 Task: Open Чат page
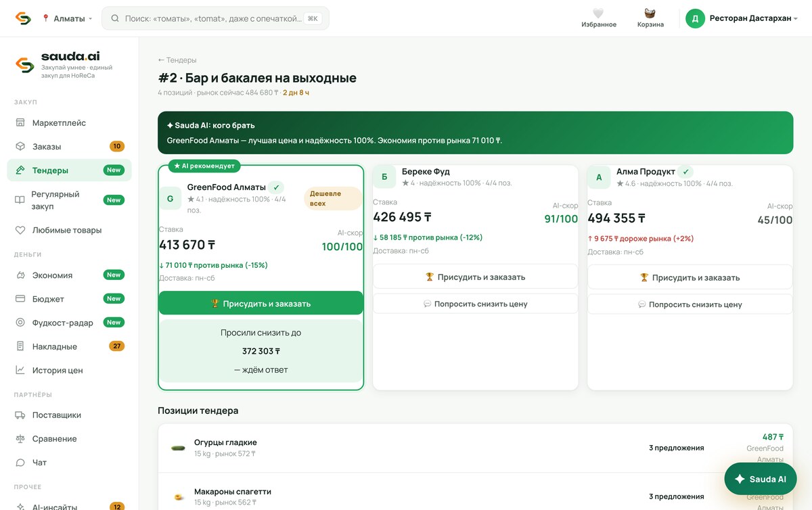[x=69, y=463]
